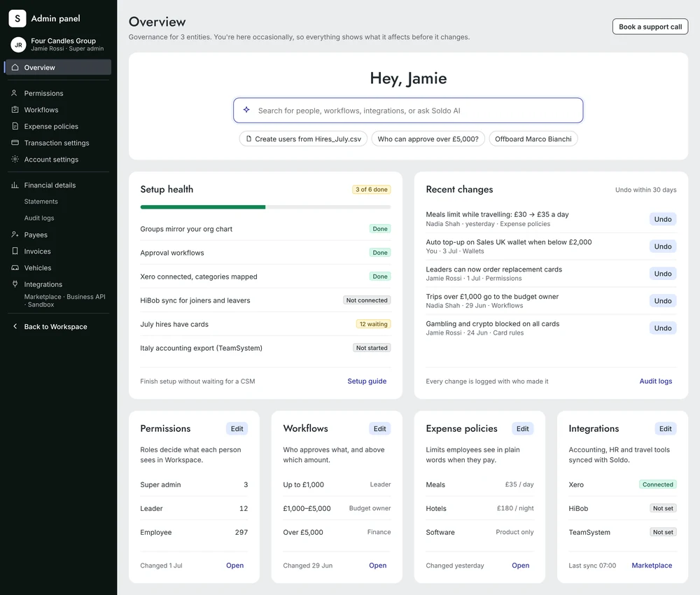The height and width of the screenshot is (595, 700).
Task: Book a support call
Action: [x=650, y=27]
